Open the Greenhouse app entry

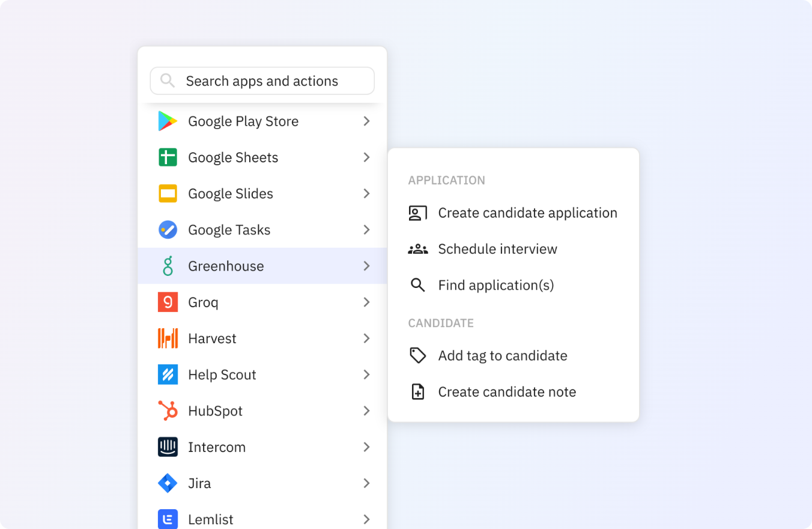[x=262, y=266]
